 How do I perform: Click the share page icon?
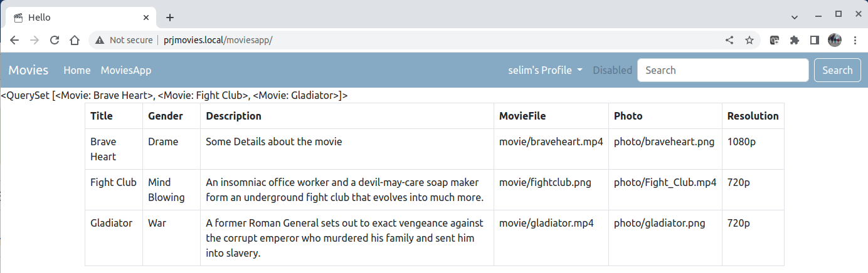coord(729,40)
